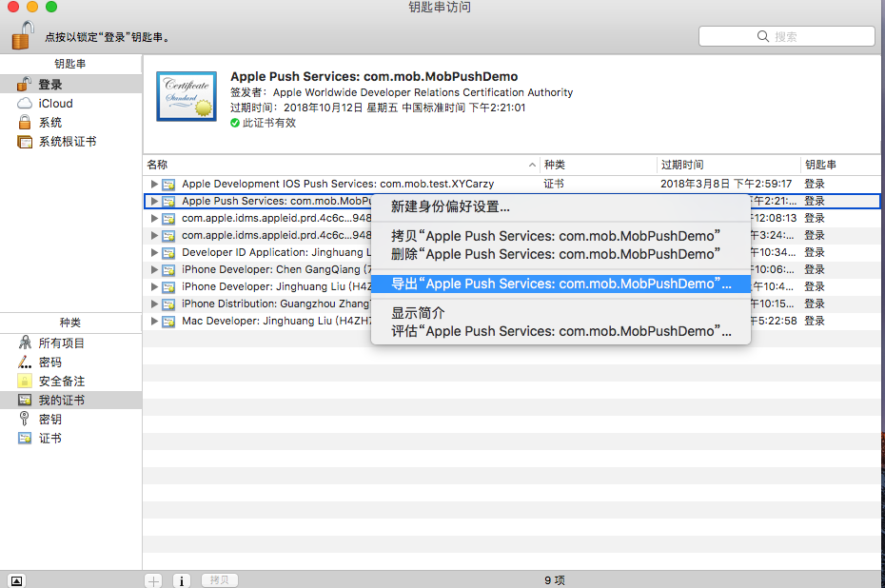Image resolution: width=885 pixels, height=588 pixels.
Task: Click certificate icon of iPhone Distribution Guangzhou row
Action: click(x=168, y=304)
